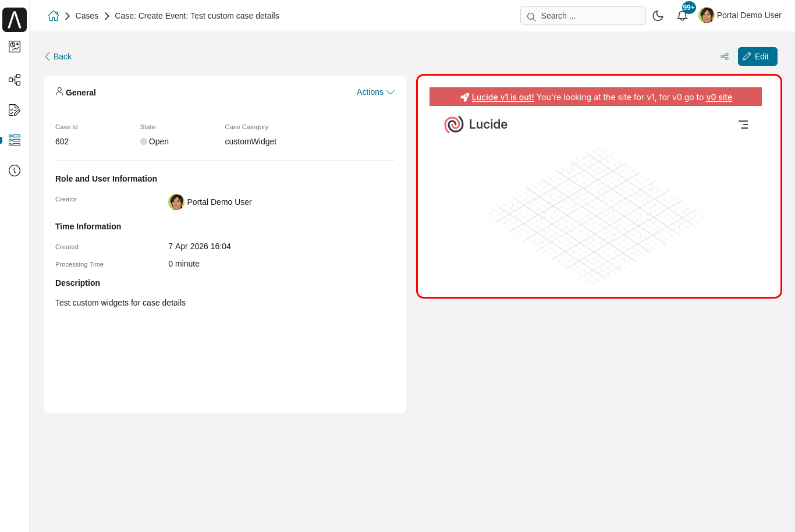Click the processing time '0 minute'
Viewport: 795px width, 532px height.
[x=184, y=264]
